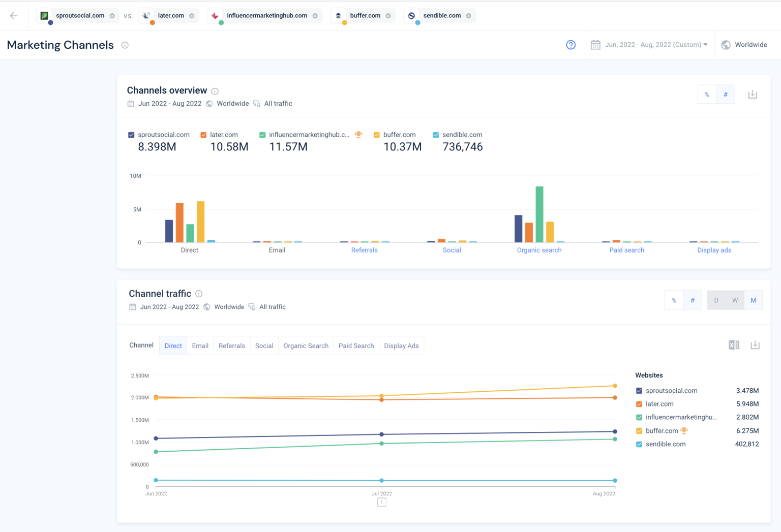Click the sproutsocial.com favicon in header
Screen dimensions: 781x532
click(45, 16)
